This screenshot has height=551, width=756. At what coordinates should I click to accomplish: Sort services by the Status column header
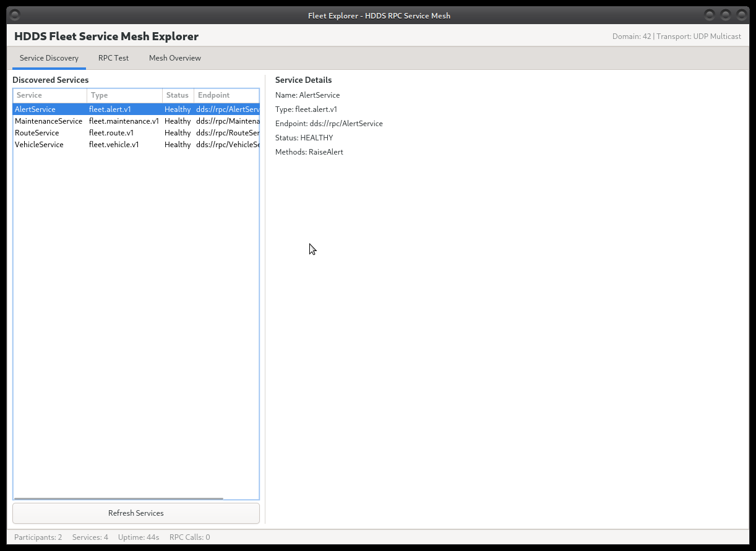tap(178, 95)
